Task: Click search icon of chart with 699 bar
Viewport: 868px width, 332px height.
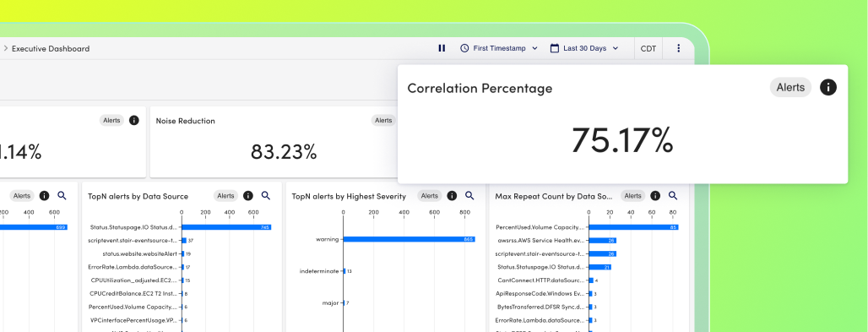Action: click(62, 196)
